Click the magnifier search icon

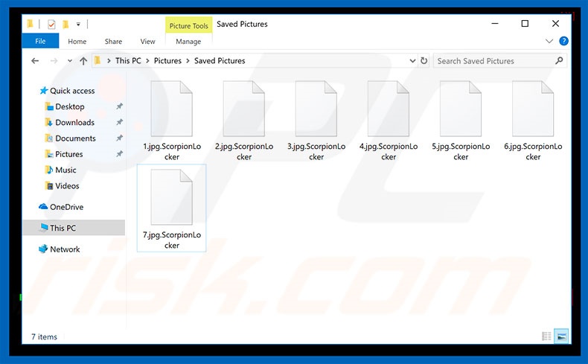coord(559,61)
